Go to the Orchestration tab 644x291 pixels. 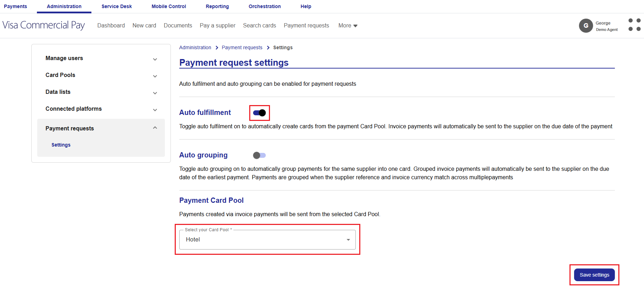click(x=265, y=6)
